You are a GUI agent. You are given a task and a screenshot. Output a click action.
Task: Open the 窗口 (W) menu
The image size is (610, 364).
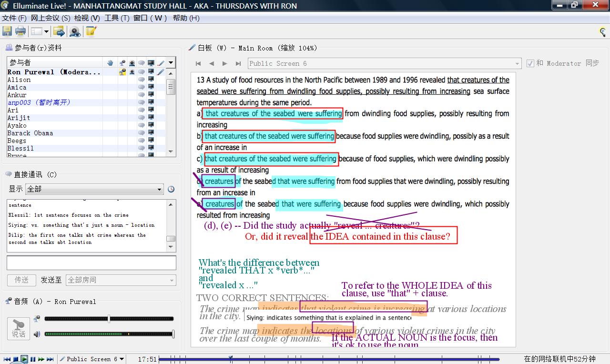(150, 18)
